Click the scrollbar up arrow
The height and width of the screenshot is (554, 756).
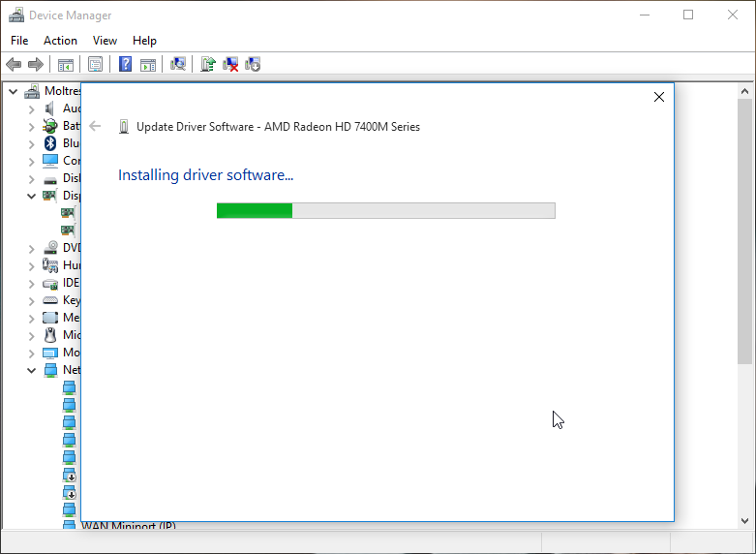(744, 91)
